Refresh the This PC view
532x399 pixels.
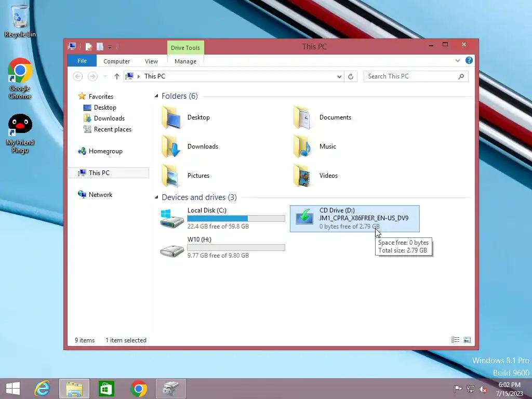pos(351,77)
